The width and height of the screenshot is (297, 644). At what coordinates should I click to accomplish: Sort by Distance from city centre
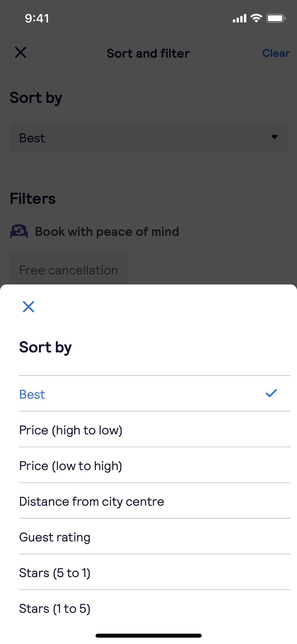click(155, 501)
